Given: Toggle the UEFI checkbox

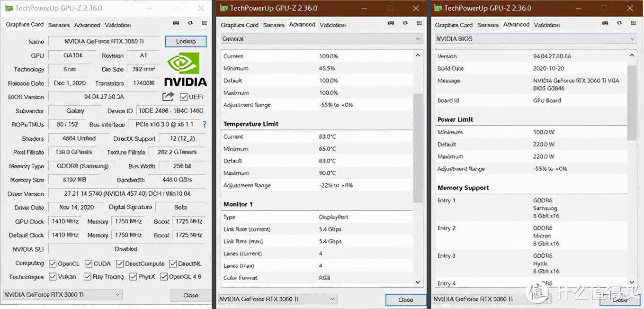Looking at the screenshot, I should tap(184, 97).
